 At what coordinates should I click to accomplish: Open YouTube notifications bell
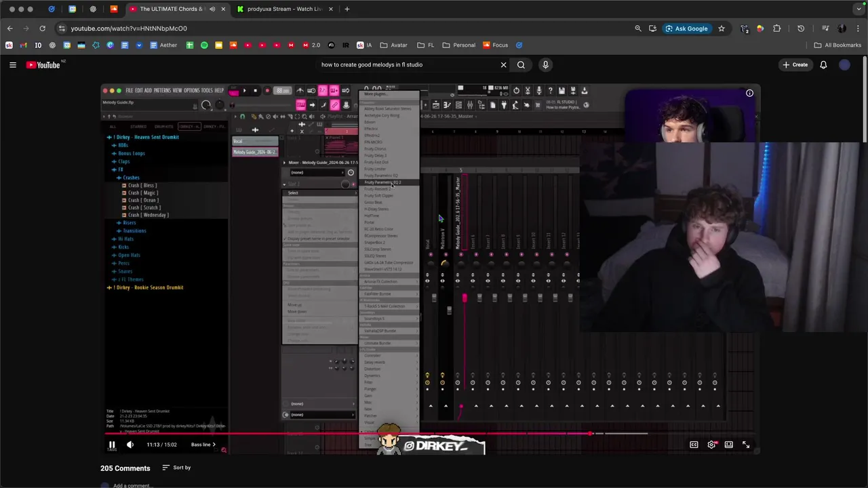823,65
